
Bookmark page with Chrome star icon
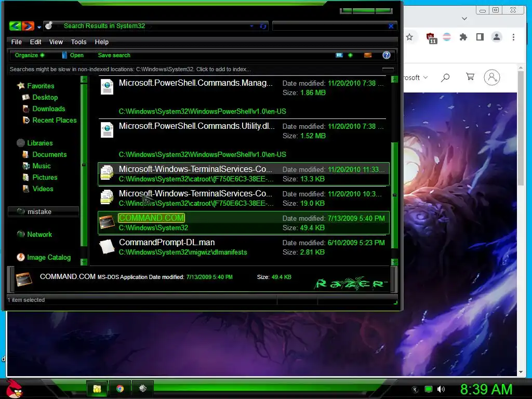pyautogui.click(x=409, y=37)
